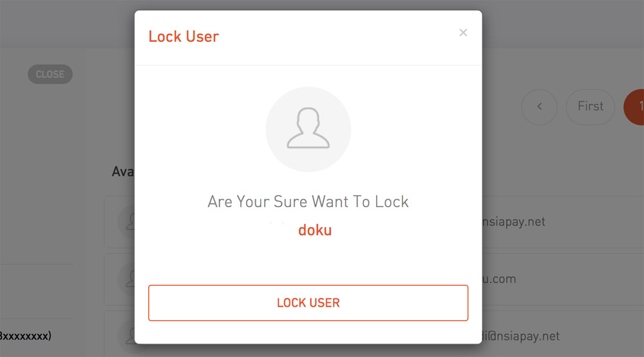Screen dimensions: 644x357
Task: Click the partially hidden avatar in second row
Action: pos(126,279)
